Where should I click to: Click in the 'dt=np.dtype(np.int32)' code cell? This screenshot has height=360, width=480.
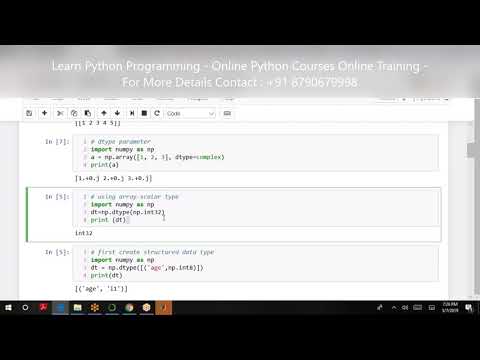[x=256, y=208]
